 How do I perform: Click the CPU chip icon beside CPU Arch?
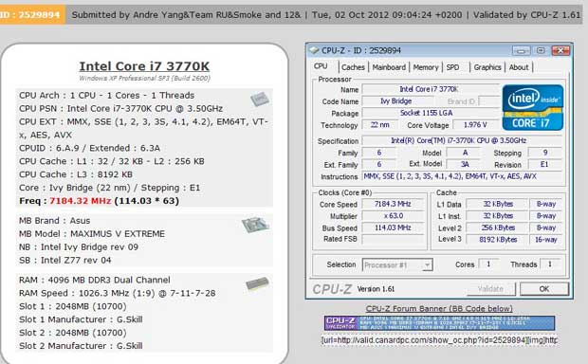(x=260, y=99)
